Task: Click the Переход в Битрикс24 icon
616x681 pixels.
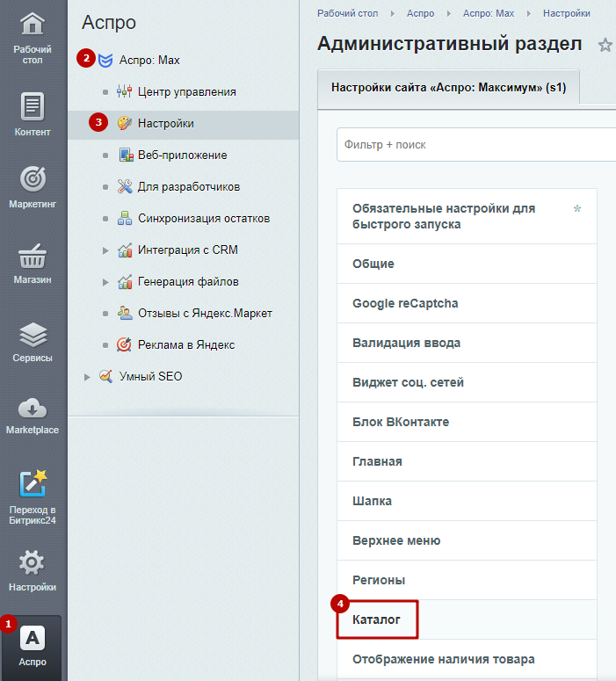Action: coord(33,483)
